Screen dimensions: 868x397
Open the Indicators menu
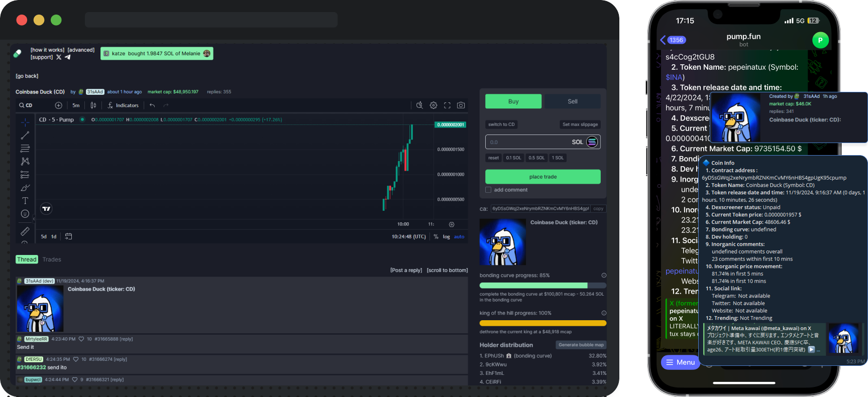pyautogui.click(x=123, y=105)
